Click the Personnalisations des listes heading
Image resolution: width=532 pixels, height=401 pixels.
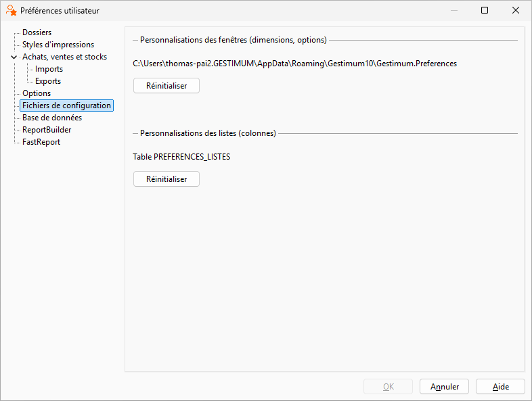[208, 133]
